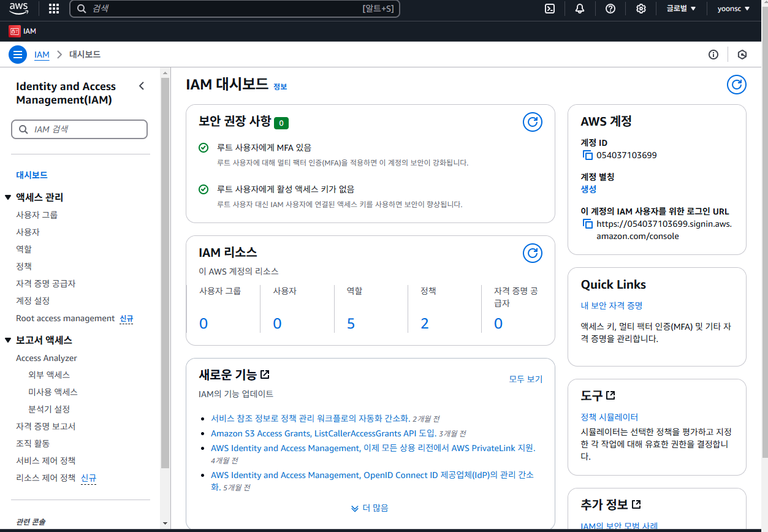The height and width of the screenshot is (532, 768).
Task: Expand 더 많음 in new features
Action: pyautogui.click(x=370, y=508)
